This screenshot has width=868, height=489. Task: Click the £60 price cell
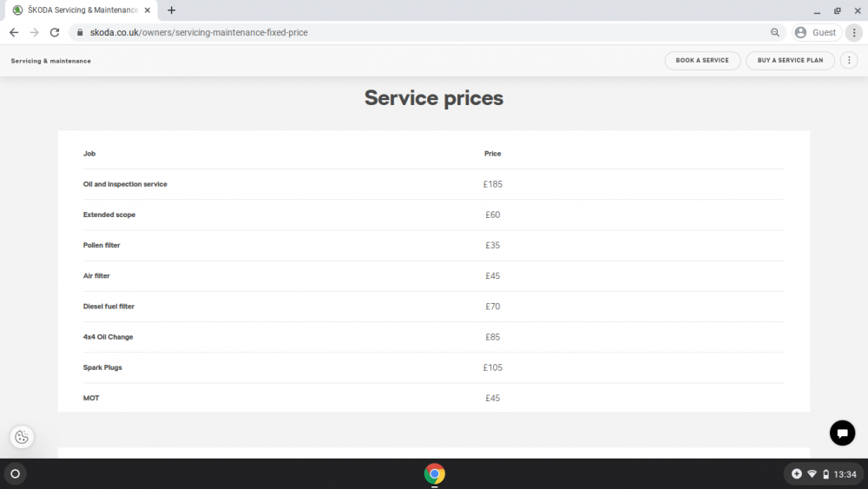pos(493,215)
